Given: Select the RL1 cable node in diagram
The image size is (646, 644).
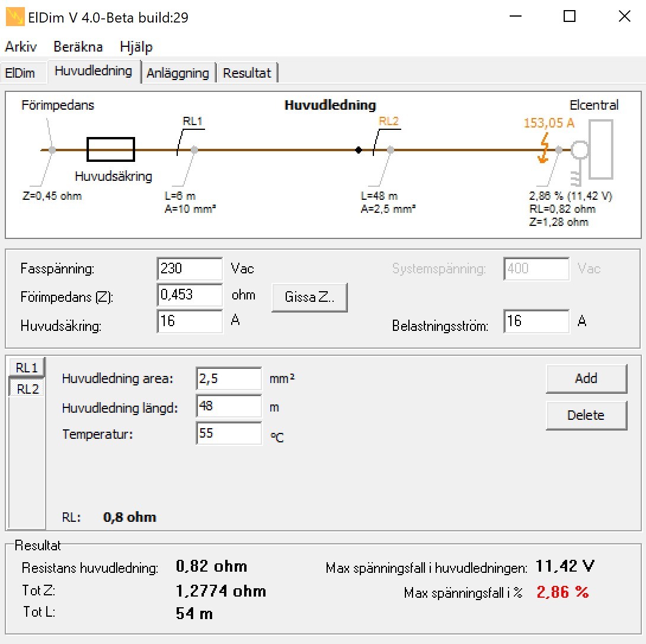Looking at the screenshot, I should (x=194, y=150).
